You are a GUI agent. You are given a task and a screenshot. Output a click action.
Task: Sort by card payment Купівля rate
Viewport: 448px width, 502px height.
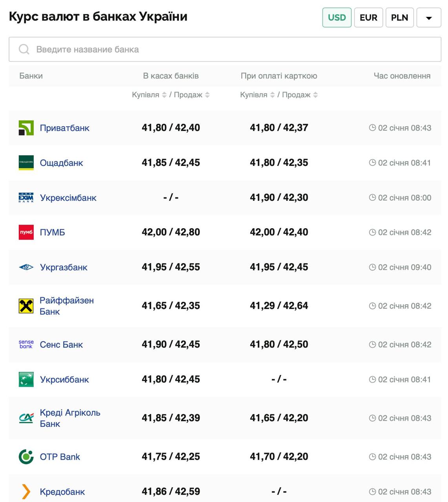[x=272, y=95]
